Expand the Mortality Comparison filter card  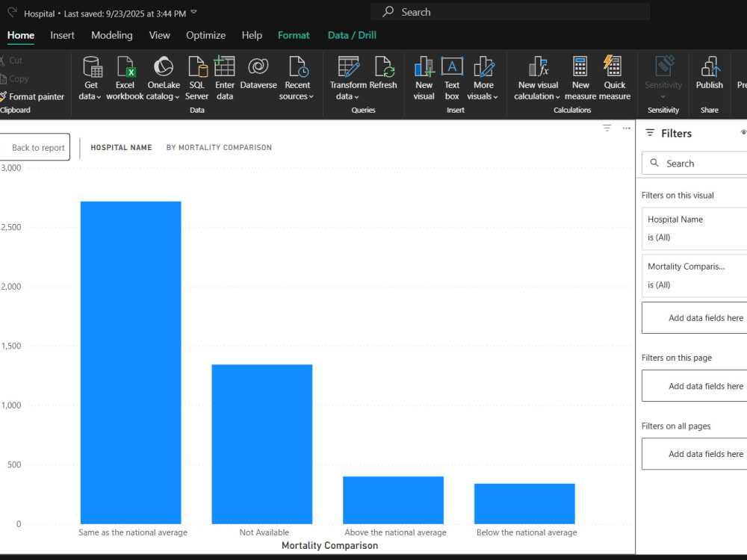(x=694, y=276)
